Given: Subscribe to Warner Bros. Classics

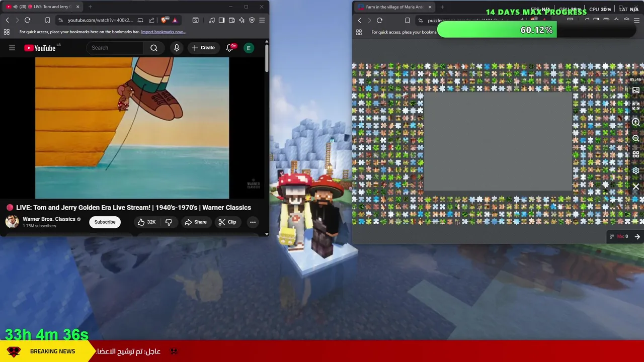Looking at the screenshot, I should pos(105,222).
